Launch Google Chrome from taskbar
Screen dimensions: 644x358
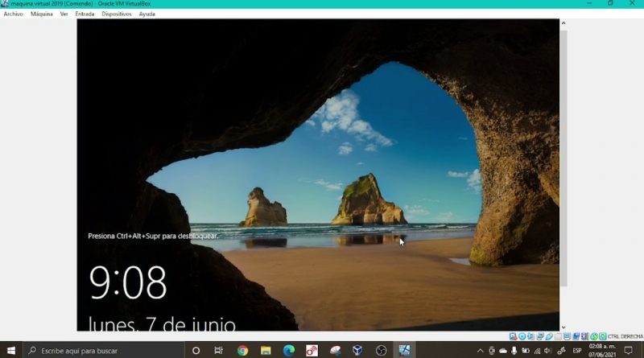pos(242,351)
